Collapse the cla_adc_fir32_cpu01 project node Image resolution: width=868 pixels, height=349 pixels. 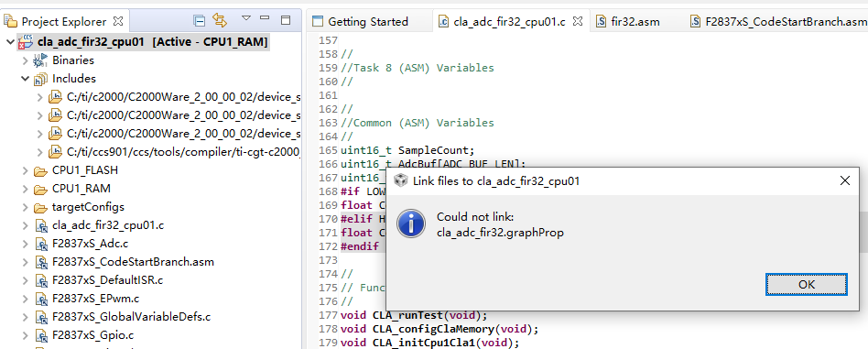point(9,41)
